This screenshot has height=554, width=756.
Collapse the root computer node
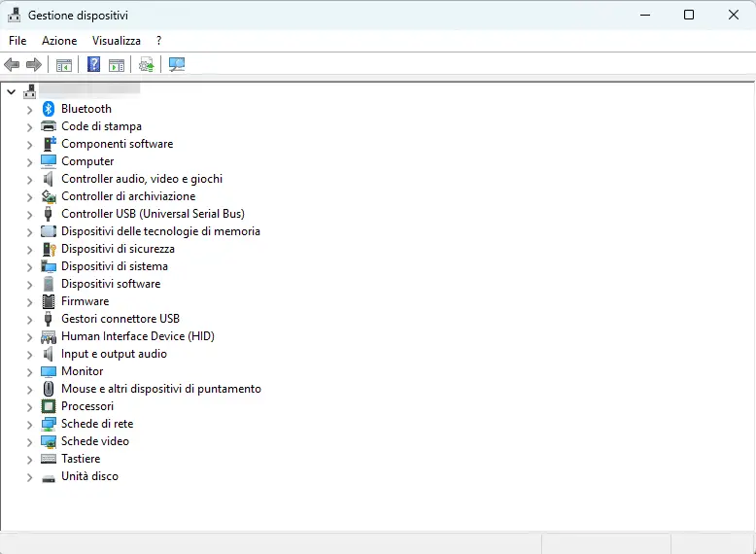point(11,91)
